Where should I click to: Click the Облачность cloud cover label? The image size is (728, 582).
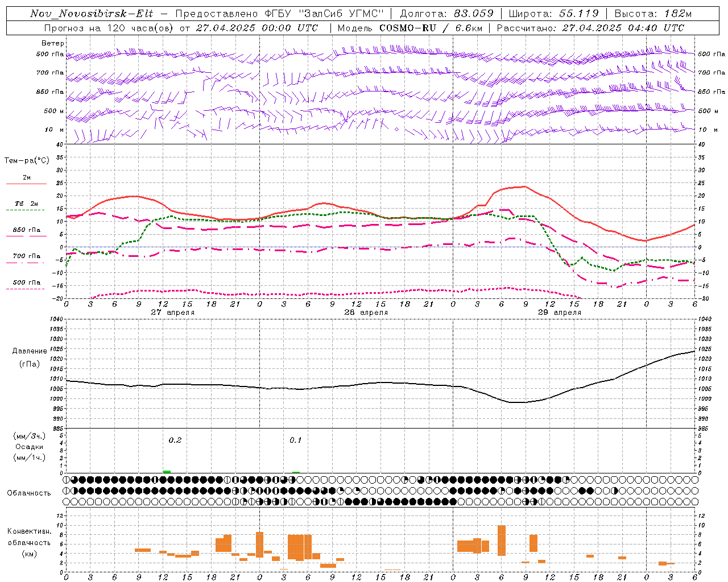coord(29,493)
